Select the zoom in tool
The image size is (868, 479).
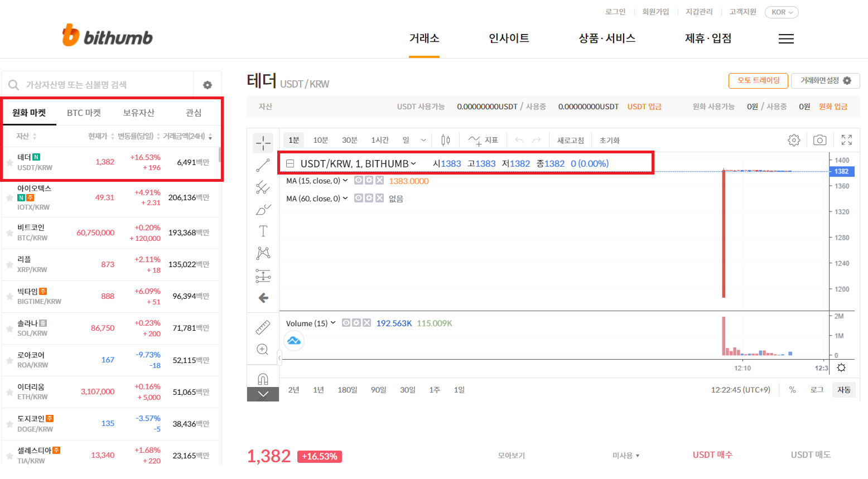[263, 350]
